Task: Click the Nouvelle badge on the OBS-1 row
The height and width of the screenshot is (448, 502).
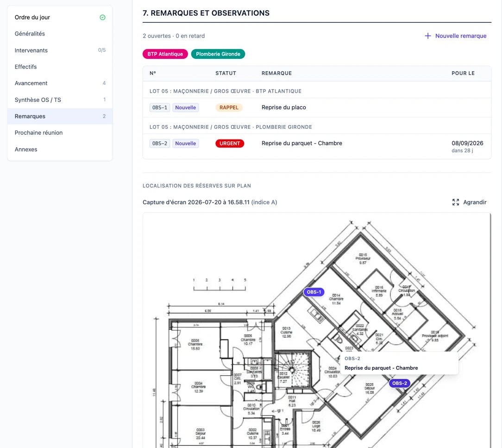Action: click(185, 107)
